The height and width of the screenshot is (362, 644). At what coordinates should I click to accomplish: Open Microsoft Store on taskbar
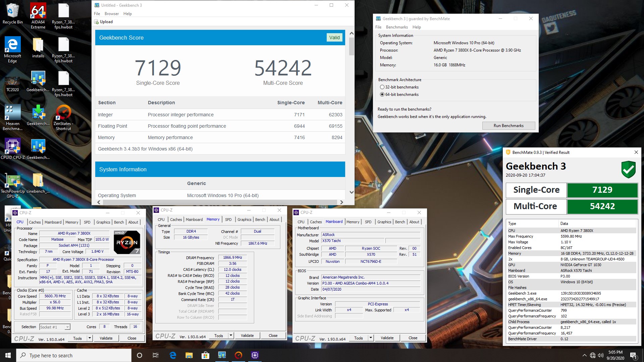point(205,355)
